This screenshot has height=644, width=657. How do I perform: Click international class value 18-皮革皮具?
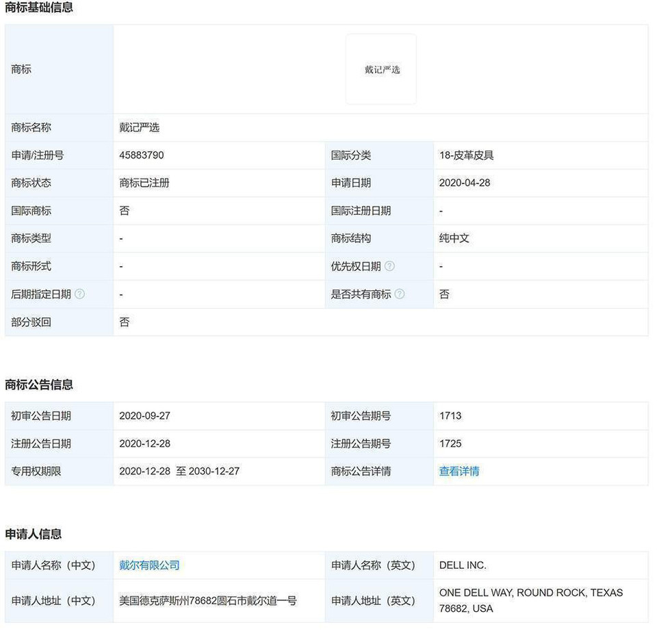[x=466, y=155]
